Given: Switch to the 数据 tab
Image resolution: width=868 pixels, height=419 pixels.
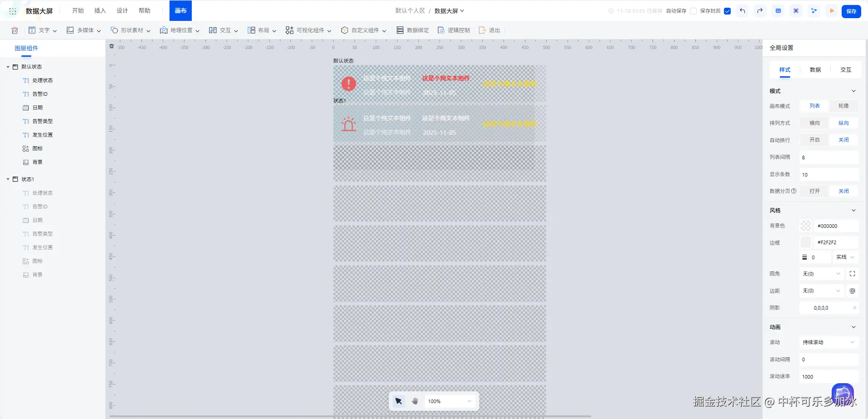Looking at the screenshot, I should pyautogui.click(x=815, y=70).
